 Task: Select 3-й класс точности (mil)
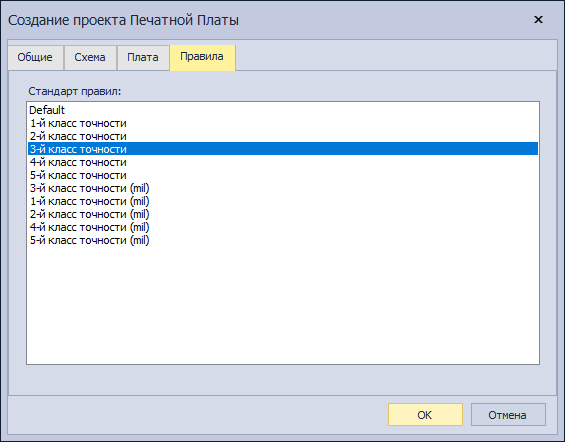pyautogui.click(x=283, y=188)
